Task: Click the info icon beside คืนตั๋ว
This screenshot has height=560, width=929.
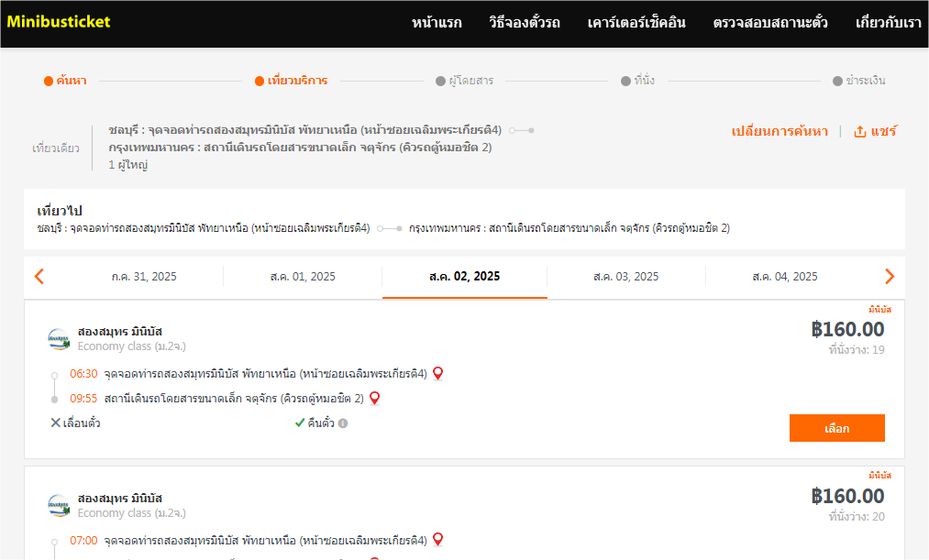Action: click(343, 423)
